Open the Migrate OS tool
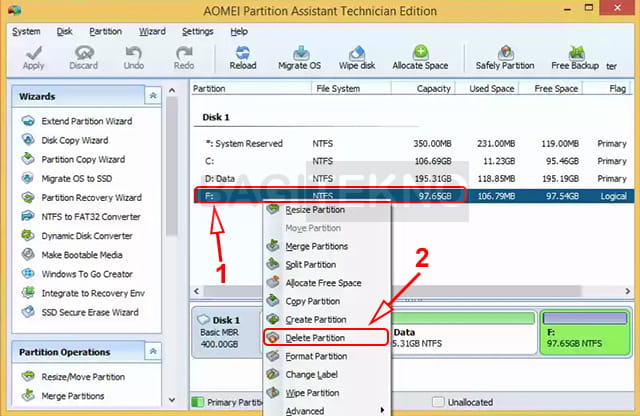The image size is (640, 416). 299,58
